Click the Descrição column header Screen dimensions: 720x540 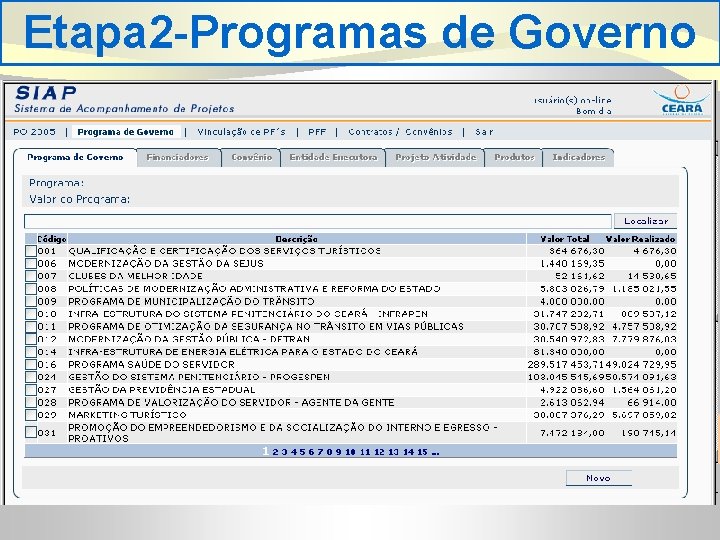(x=296, y=239)
